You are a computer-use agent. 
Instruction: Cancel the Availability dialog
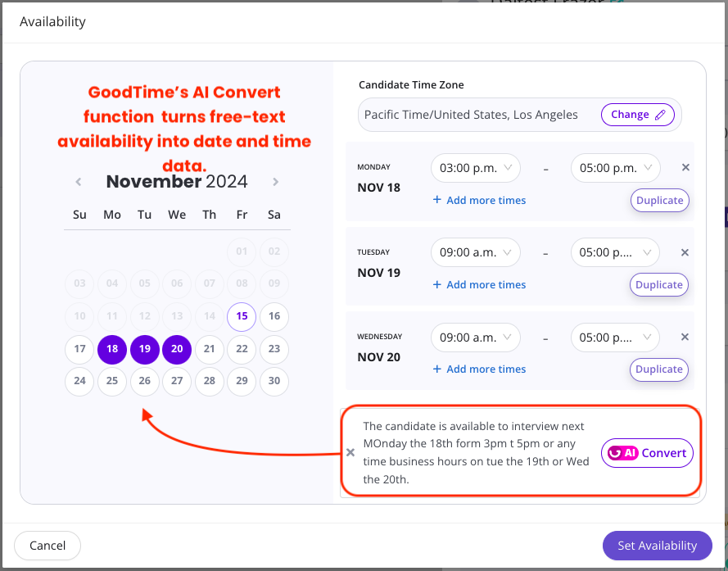coord(47,546)
